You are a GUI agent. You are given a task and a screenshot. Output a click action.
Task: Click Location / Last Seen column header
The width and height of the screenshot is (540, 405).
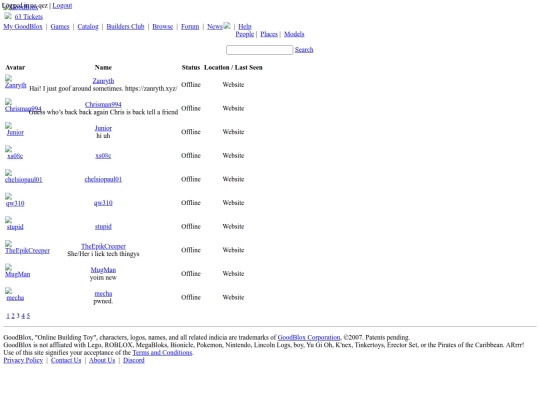tap(233, 68)
